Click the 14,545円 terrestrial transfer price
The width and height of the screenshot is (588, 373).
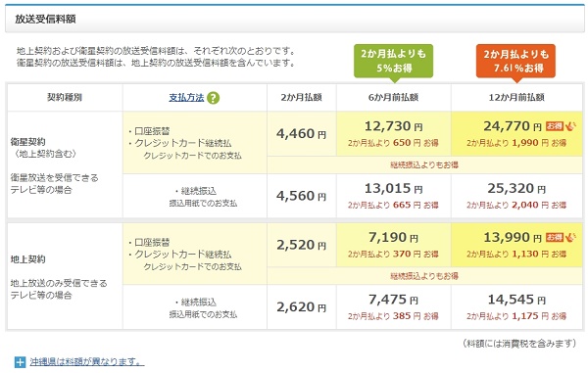click(516, 300)
